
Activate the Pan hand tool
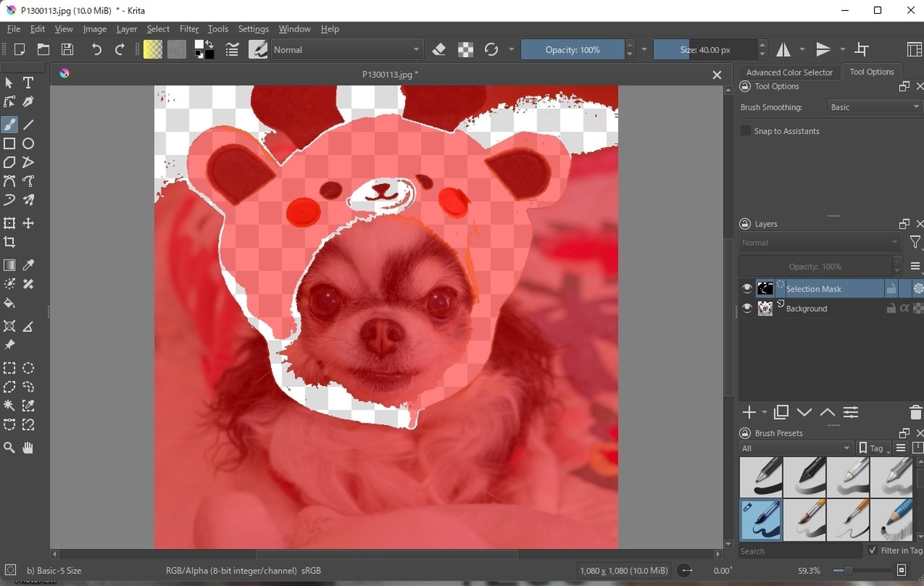(28, 447)
